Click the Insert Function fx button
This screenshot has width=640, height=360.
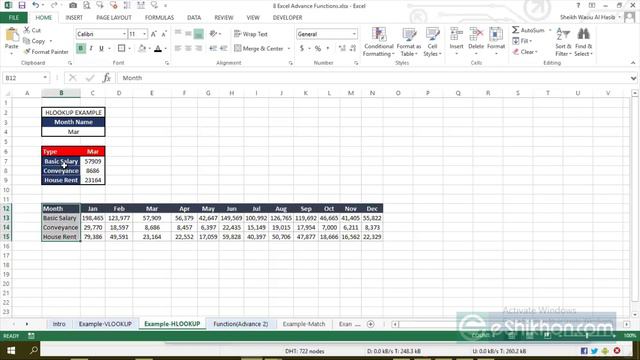(107, 78)
